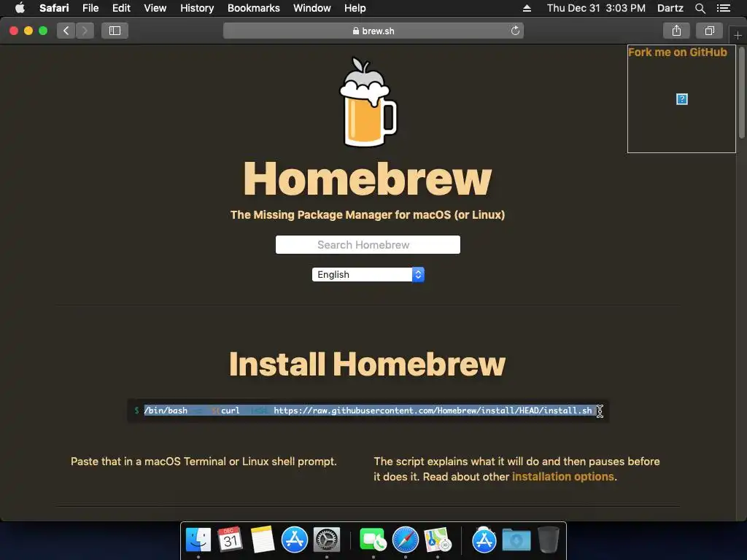Click the Install Homebrew heading

point(368,365)
